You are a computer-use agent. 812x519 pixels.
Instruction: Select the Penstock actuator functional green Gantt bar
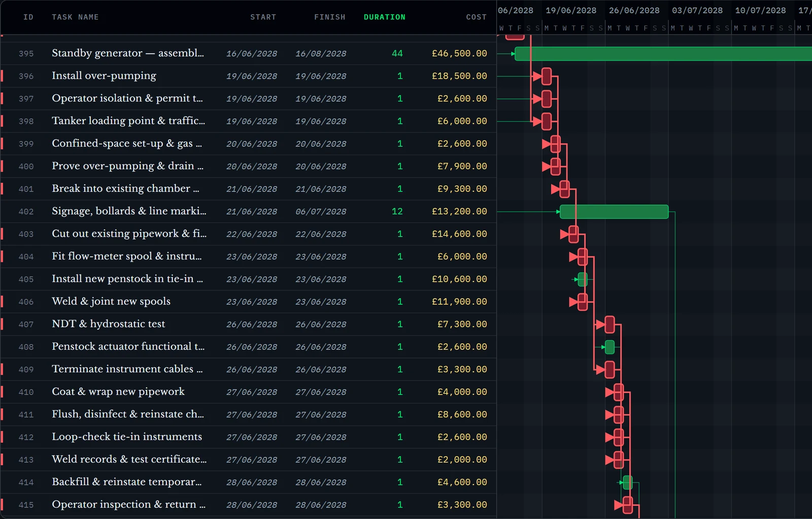(610, 347)
